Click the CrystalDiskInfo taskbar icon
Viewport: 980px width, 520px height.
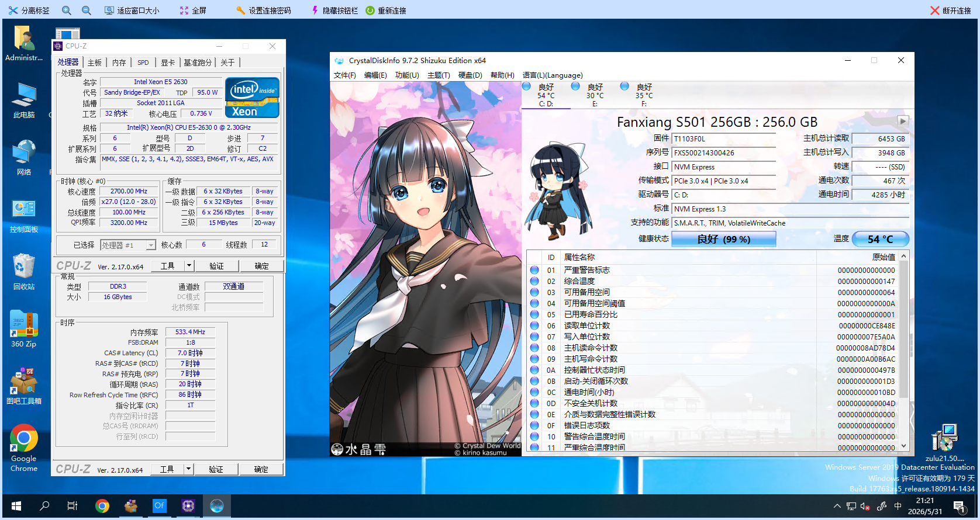[217, 506]
